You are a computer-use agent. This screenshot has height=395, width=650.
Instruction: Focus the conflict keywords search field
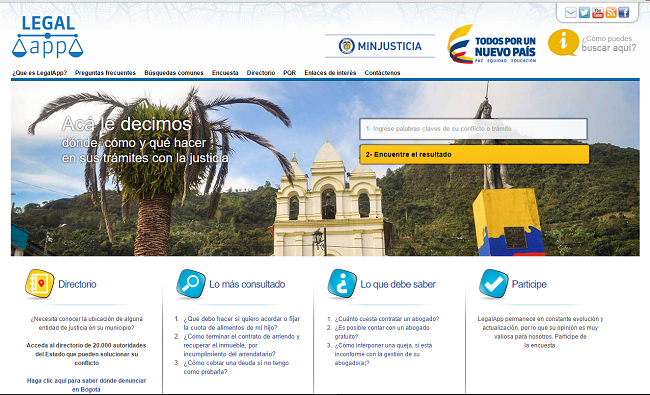tap(473, 129)
